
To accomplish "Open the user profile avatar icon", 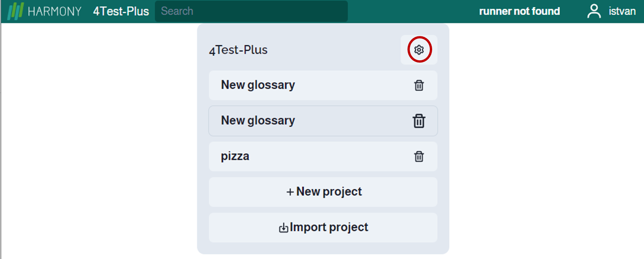I will tap(594, 11).
